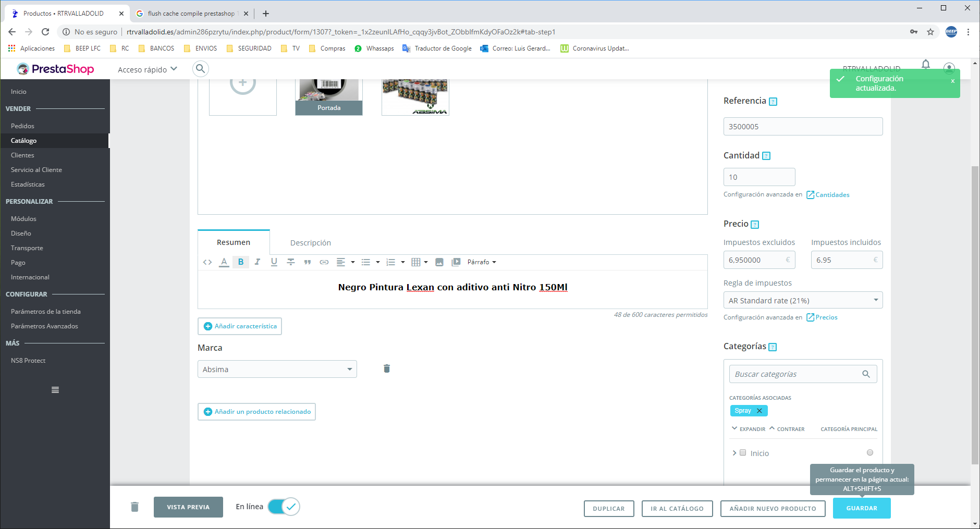Viewport: 980px width, 529px height.
Task: Open notifications bell in header
Action: [926, 65]
